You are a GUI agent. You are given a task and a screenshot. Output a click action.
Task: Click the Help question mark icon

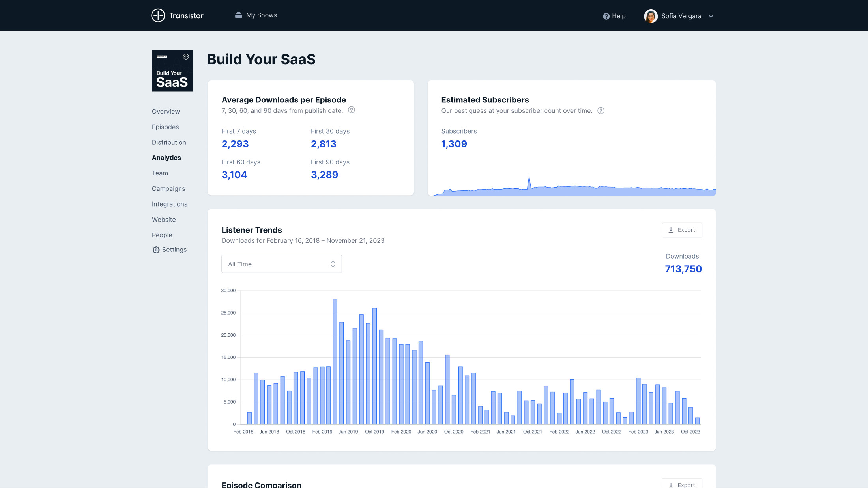606,16
